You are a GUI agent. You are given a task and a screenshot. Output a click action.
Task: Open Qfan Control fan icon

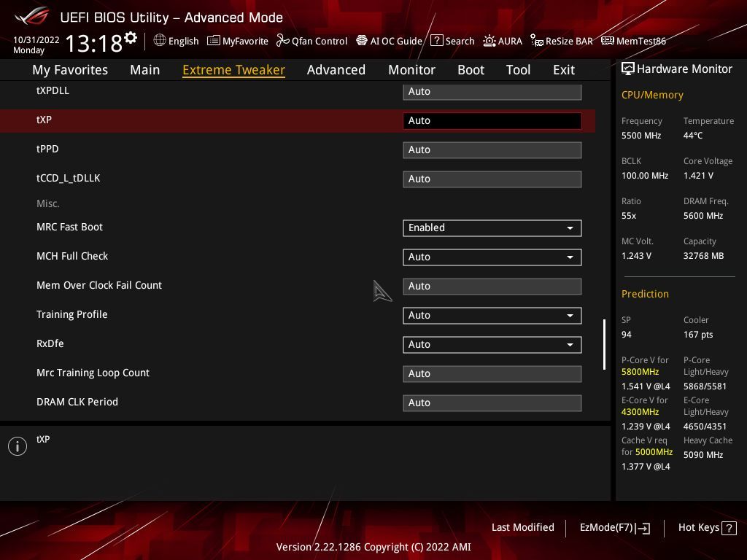click(282, 41)
